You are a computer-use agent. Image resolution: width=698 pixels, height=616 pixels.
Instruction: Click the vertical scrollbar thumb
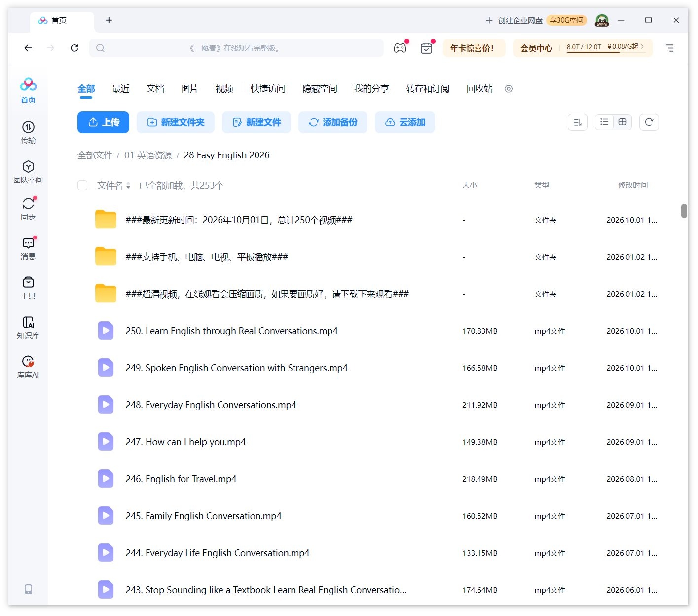[x=684, y=211]
